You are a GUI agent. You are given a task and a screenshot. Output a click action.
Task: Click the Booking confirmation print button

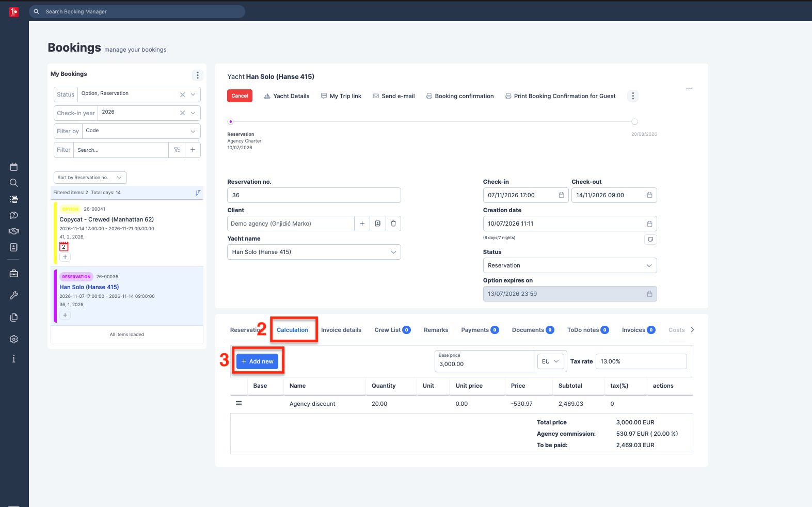click(459, 96)
